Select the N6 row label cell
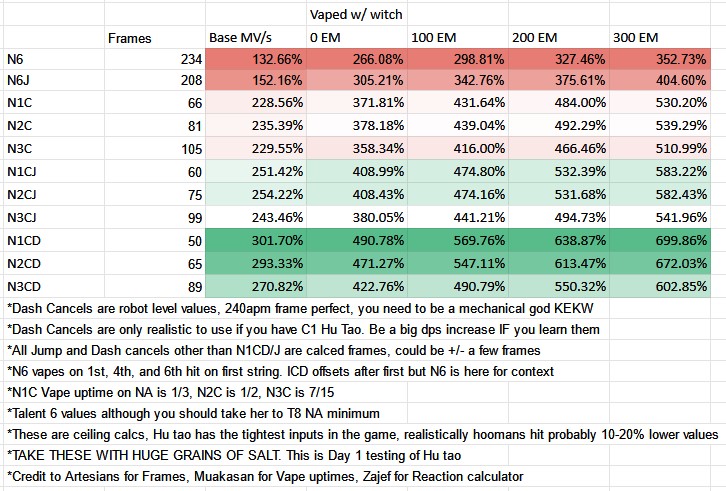The height and width of the screenshot is (491, 726). 16,60
